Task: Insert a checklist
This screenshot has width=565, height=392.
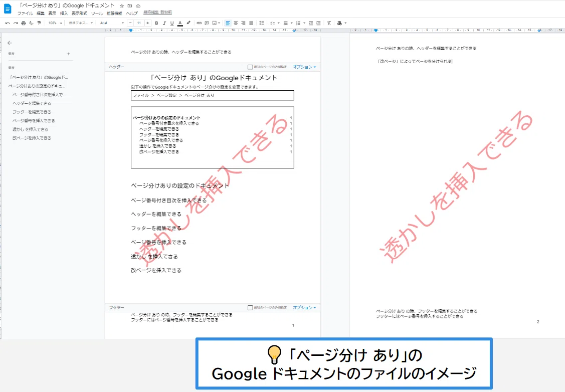Action: [272, 23]
